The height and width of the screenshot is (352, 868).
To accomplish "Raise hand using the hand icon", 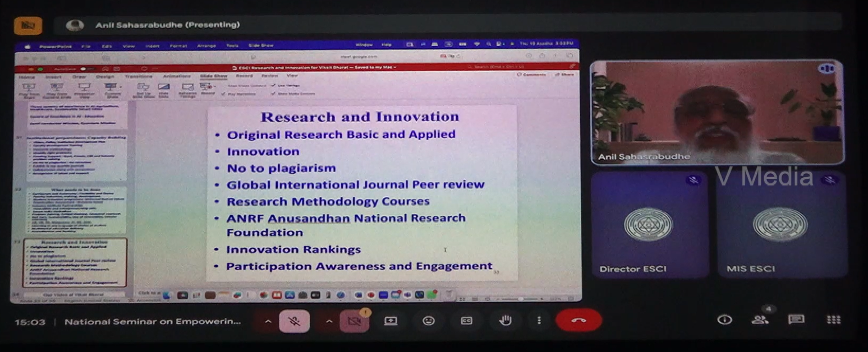I will [505, 320].
